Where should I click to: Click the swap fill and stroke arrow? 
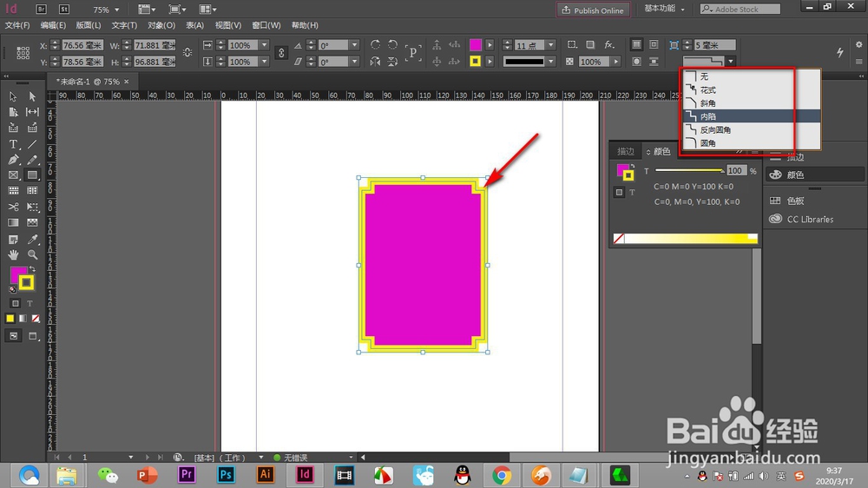pyautogui.click(x=32, y=269)
